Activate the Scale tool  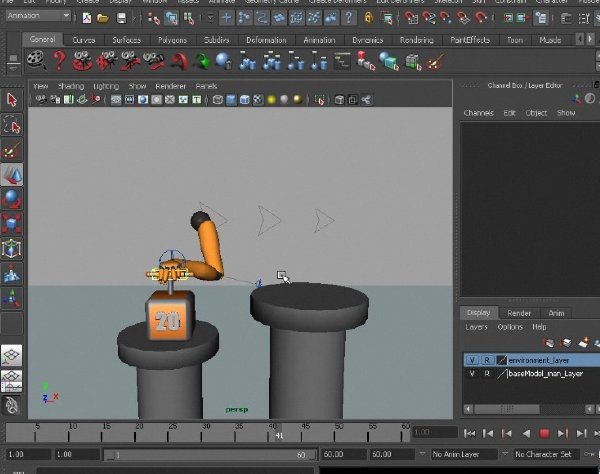point(12,224)
